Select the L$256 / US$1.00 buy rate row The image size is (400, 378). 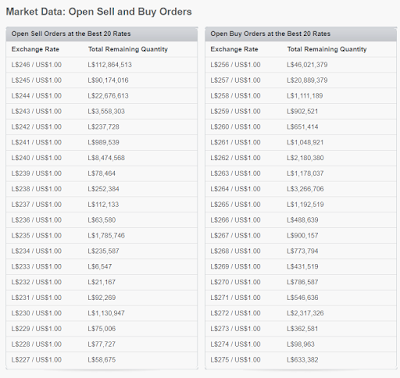[x=301, y=65]
